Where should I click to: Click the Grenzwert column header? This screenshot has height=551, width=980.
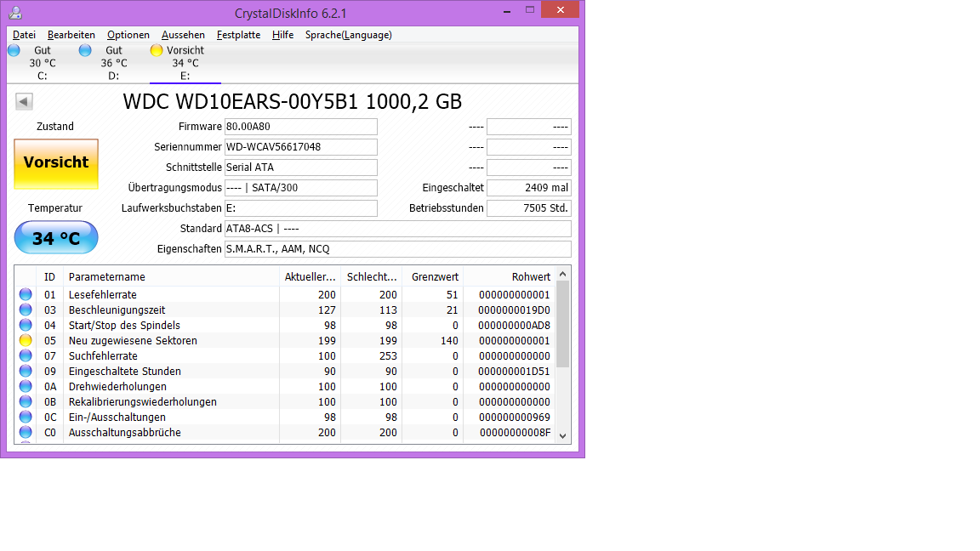[432, 276]
